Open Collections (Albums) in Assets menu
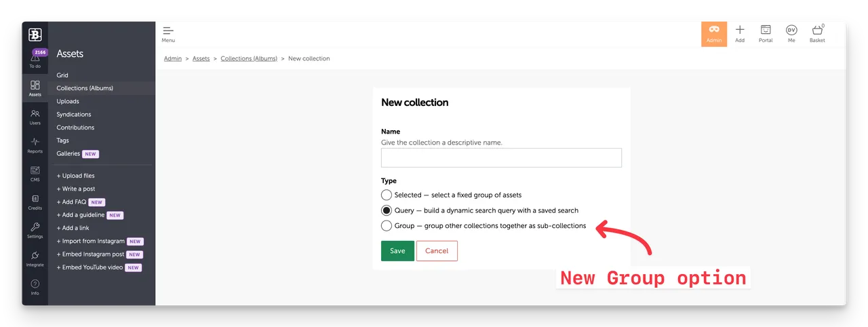868x327 pixels. [x=85, y=88]
